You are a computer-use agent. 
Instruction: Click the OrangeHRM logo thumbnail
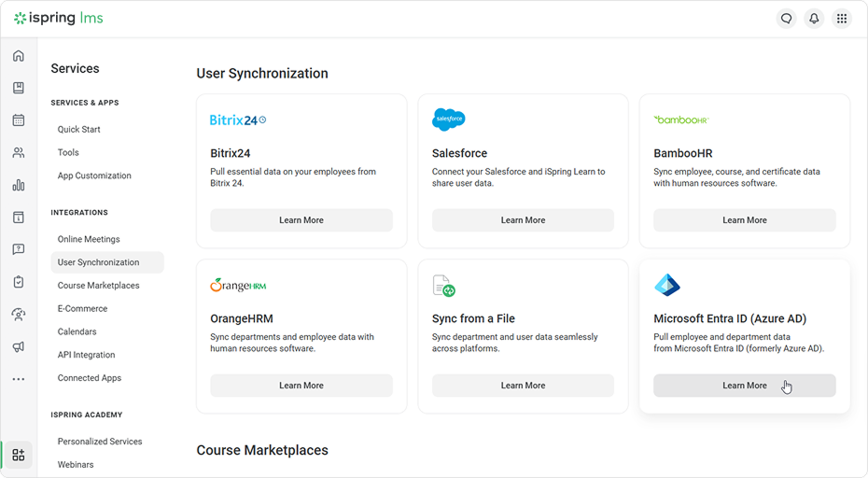[x=238, y=286]
